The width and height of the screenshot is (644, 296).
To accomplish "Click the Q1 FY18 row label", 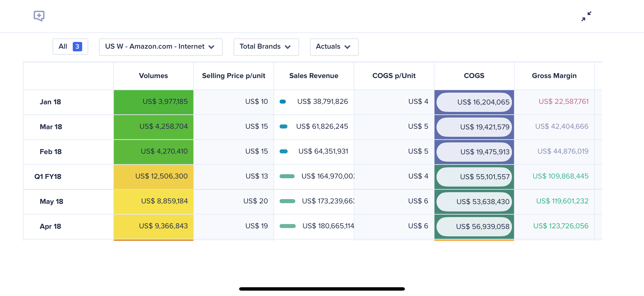I will pyautogui.click(x=48, y=176).
